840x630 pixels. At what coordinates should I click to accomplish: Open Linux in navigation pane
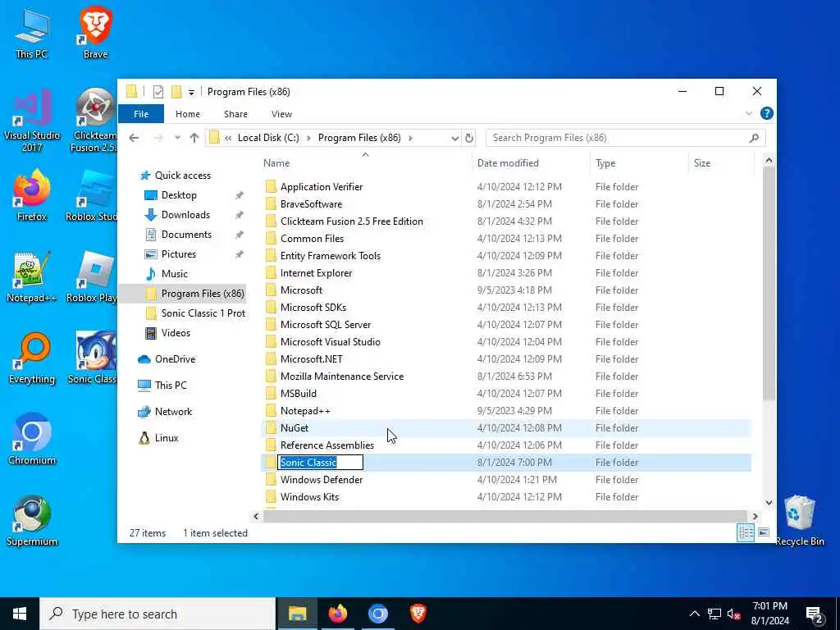(166, 438)
